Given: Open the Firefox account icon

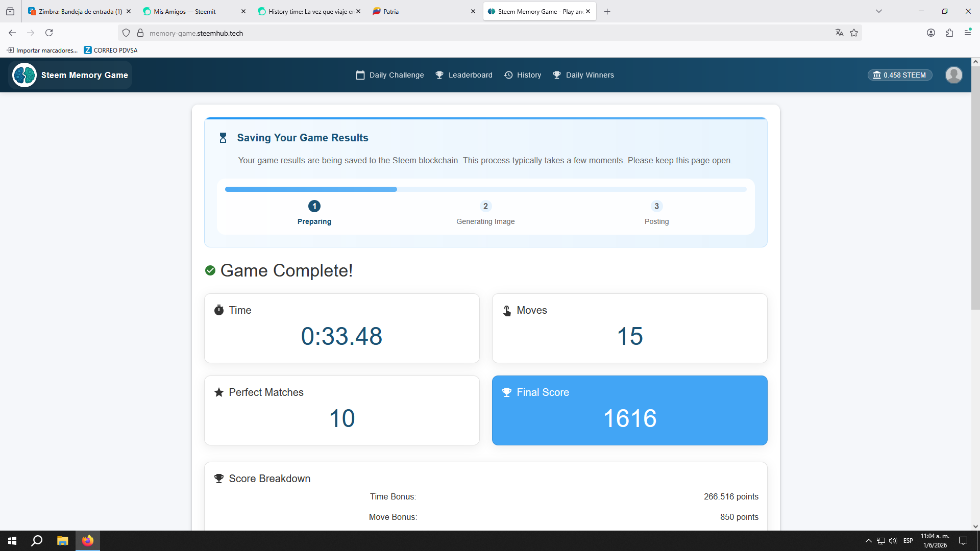Looking at the screenshot, I should (x=931, y=33).
